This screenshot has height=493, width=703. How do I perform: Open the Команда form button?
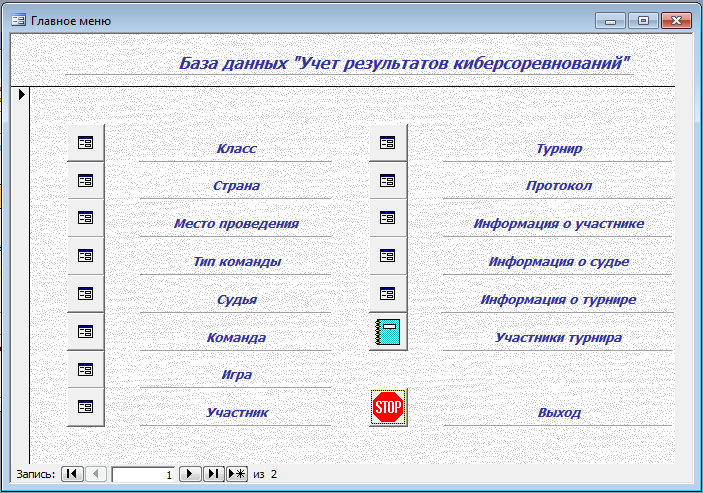(x=86, y=332)
